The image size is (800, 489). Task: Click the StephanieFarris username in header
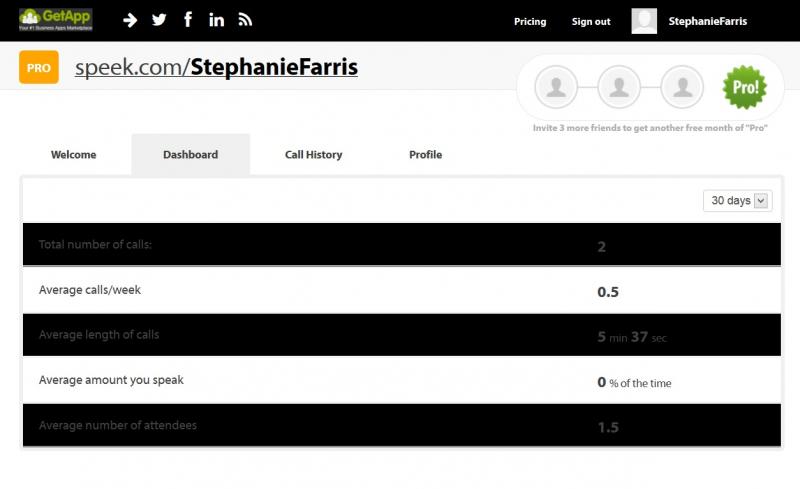(x=708, y=21)
